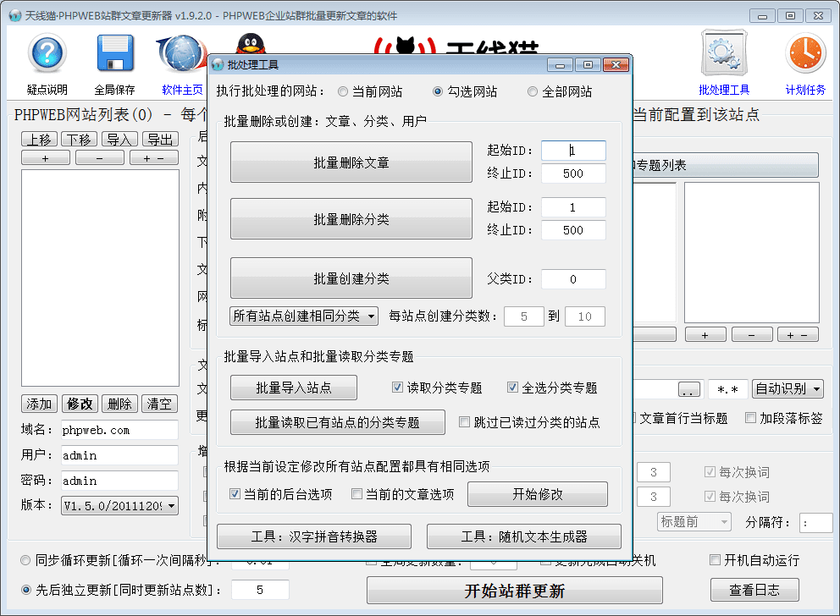The image size is (840, 616).
Task: Click 批量删除文章 button
Action: point(351,162)
